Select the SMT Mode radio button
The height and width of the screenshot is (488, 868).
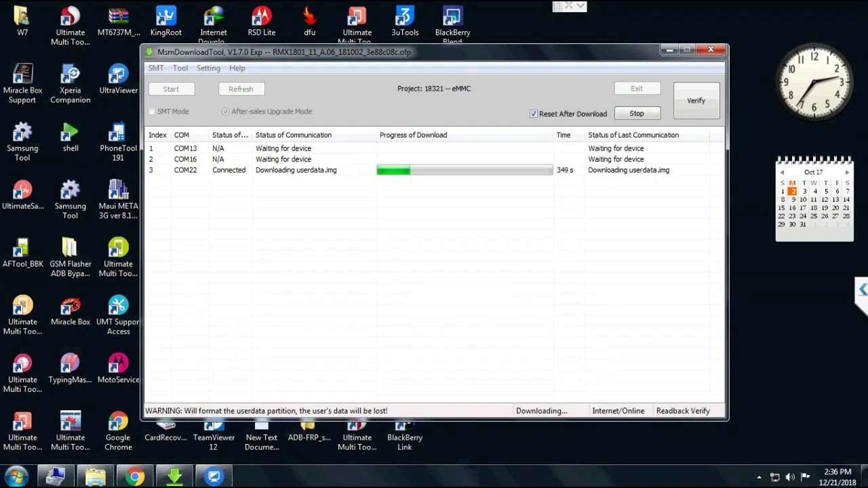click(x=152, y=111)
